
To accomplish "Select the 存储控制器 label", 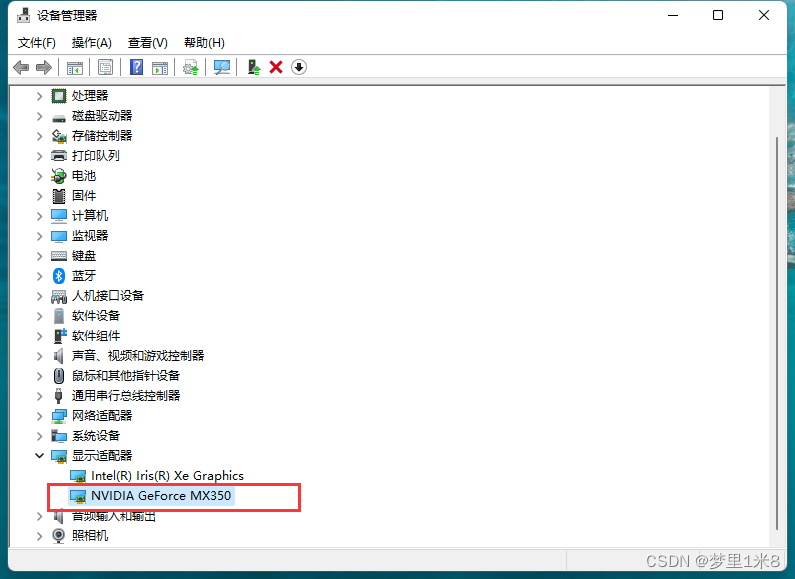I will (x=102, y=136).
